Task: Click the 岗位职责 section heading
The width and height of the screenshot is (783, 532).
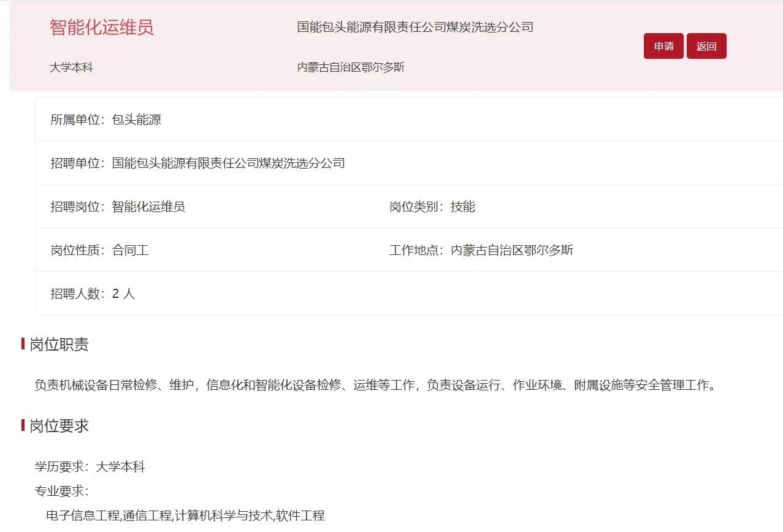Action: pyautogui.click(x=59, y=344)
